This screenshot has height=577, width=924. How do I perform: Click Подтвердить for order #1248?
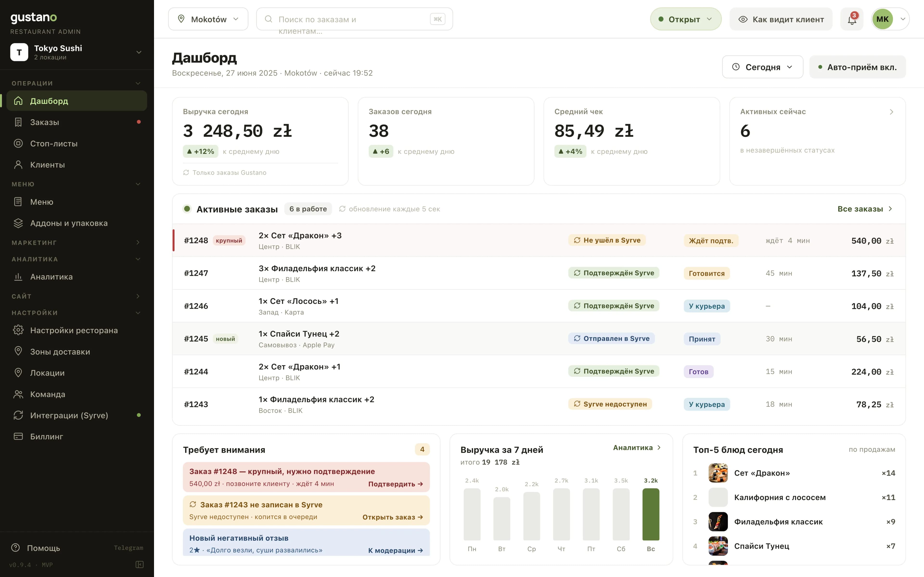(x=396, y=484)
